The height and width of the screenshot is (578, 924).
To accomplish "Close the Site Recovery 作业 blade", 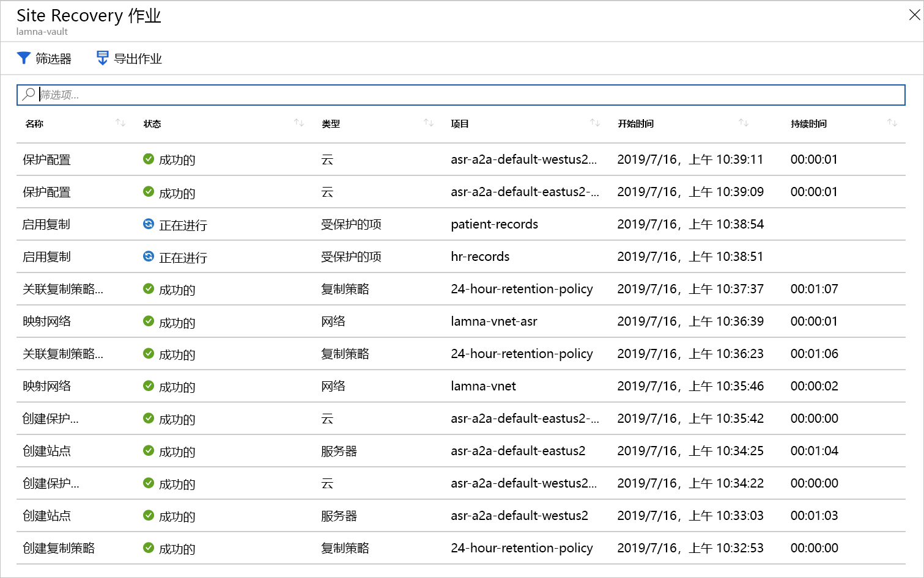I will pos(914,15).
